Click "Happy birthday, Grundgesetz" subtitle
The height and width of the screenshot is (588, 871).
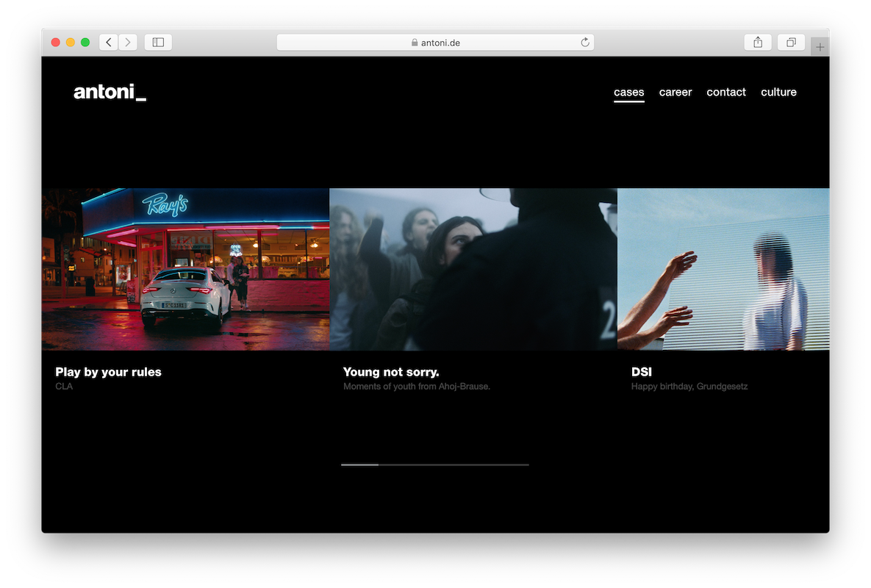pos(689,387)
